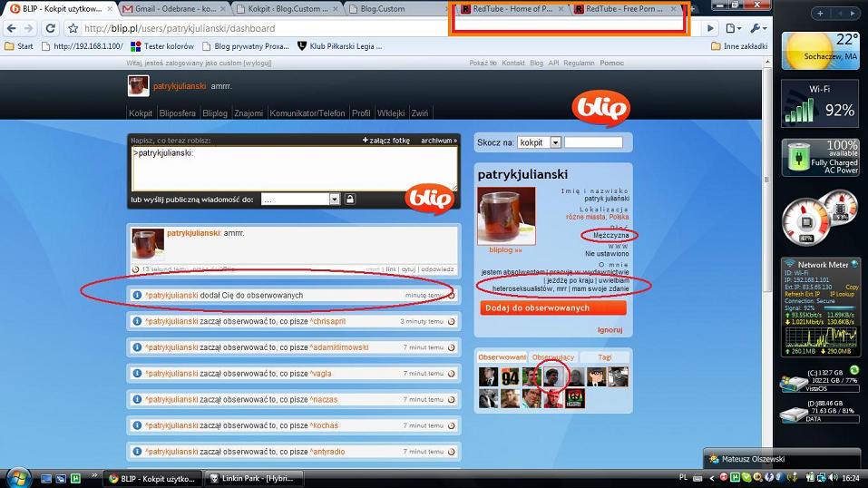Click clock icon on ^naczas row

click(451, 399)
